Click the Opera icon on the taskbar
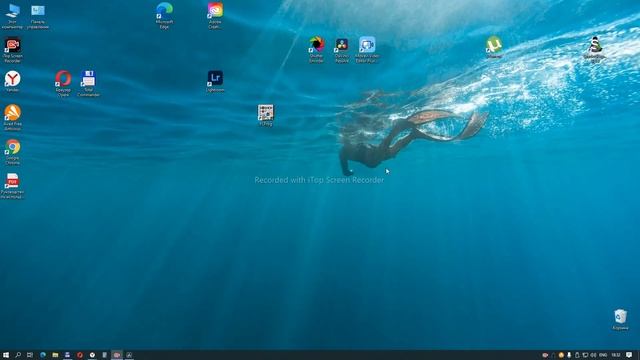Screen dimensions: 640x360 pos(80,355)
